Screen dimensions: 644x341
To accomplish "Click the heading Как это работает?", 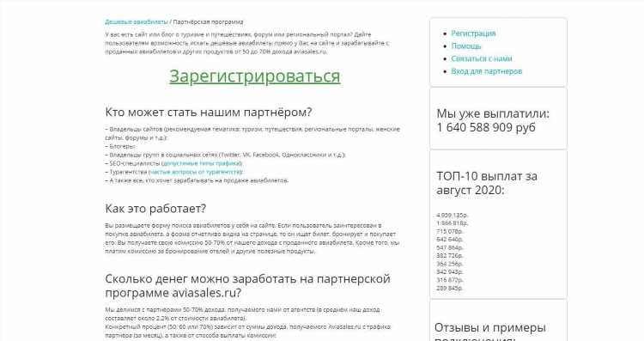I will pos(155,209).
